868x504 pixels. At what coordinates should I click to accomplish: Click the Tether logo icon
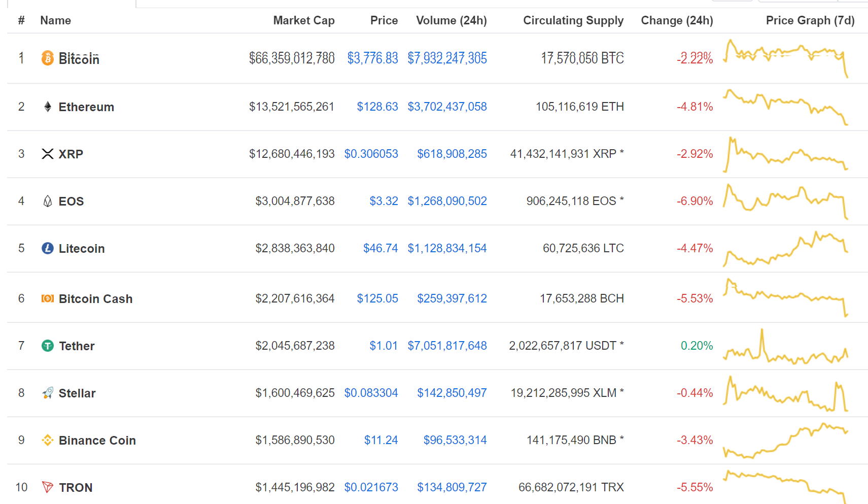(48, 346)
